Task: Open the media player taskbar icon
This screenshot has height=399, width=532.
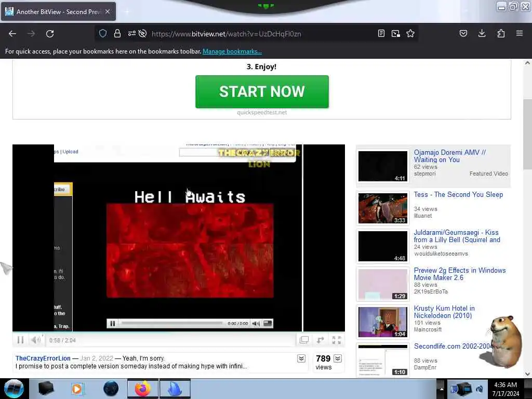Action: click(x=77, y=389)
